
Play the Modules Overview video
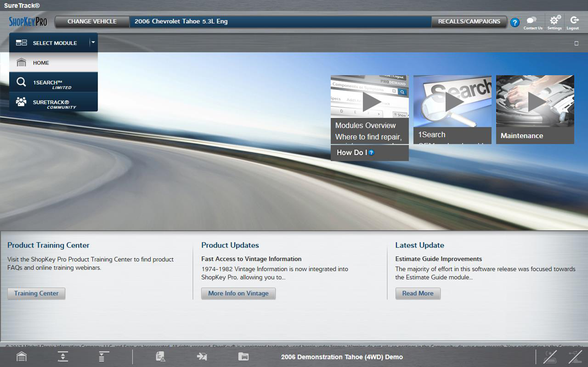coord(370,101)
